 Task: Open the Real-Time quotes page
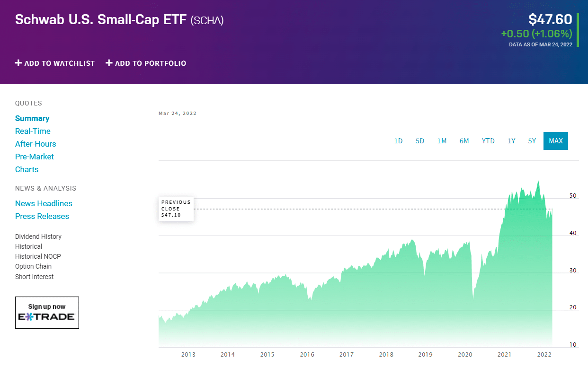click(x=33, y=131)
